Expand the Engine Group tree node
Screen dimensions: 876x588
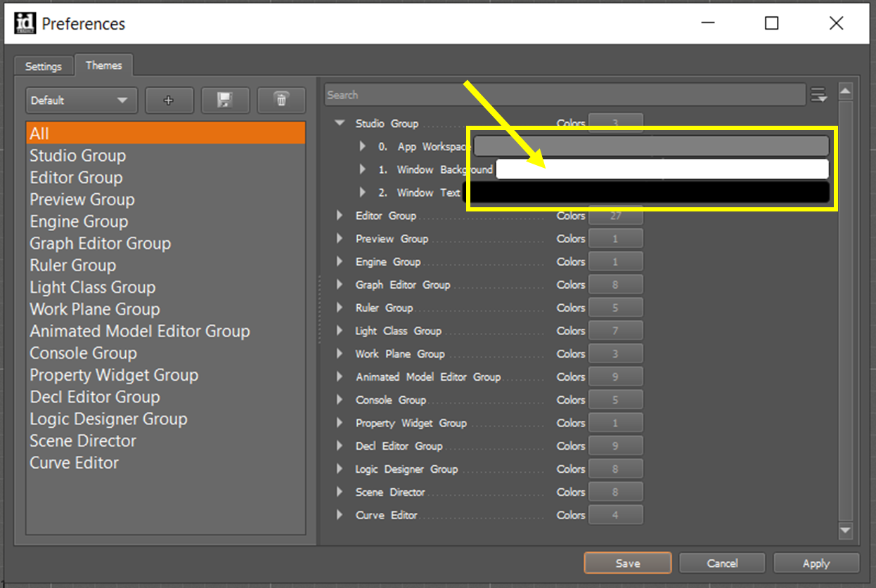coord(340,261)
